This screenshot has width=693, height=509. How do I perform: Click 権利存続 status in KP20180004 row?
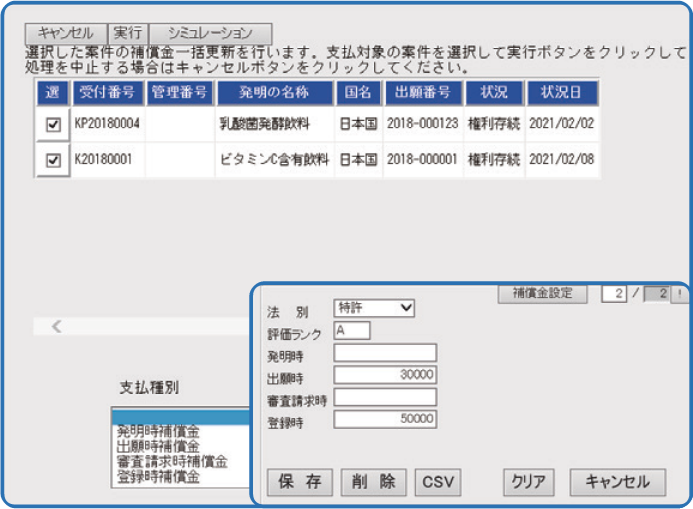494,124
